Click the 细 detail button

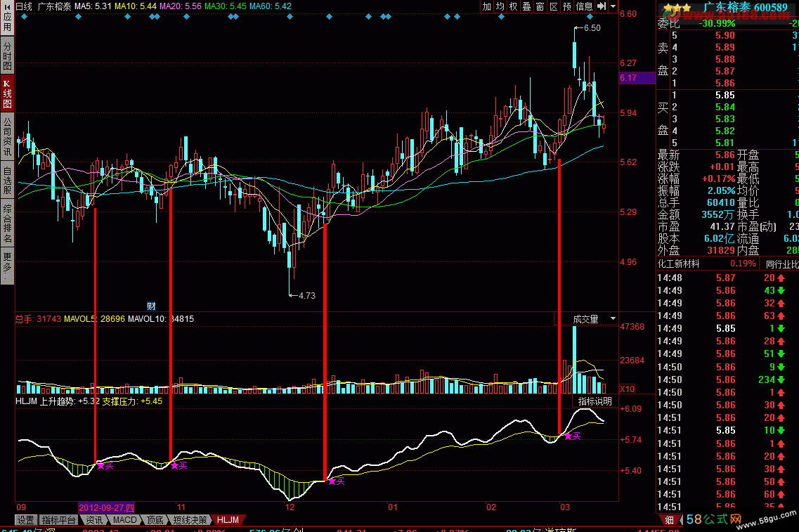(669, 520)
